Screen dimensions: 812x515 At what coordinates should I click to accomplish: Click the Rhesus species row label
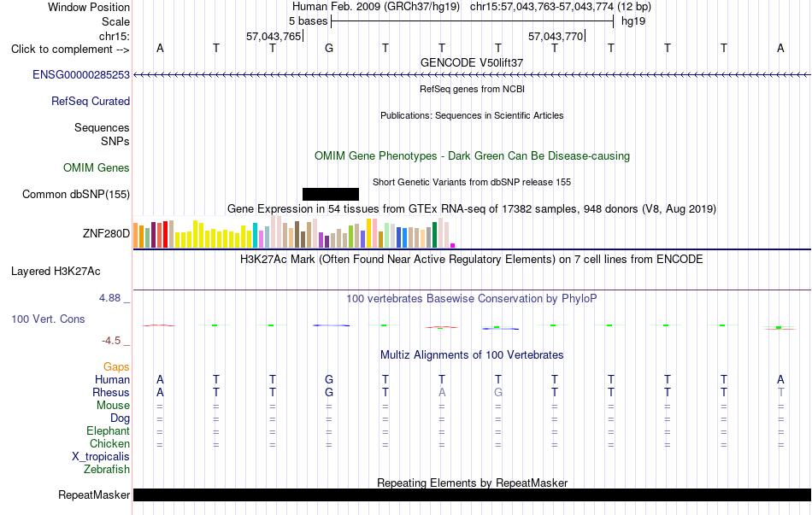pos(111,392)
